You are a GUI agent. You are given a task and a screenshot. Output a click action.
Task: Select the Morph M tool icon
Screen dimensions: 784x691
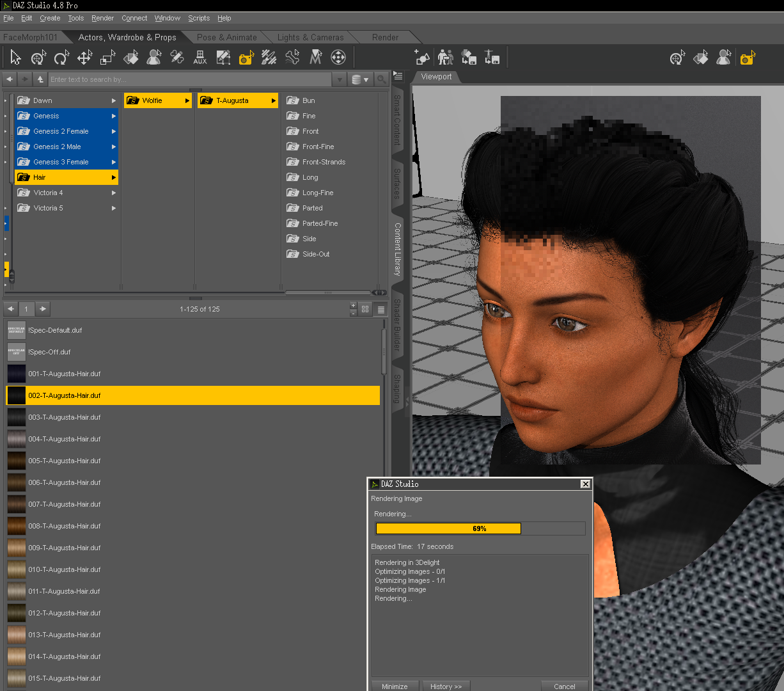click(315, 58)
